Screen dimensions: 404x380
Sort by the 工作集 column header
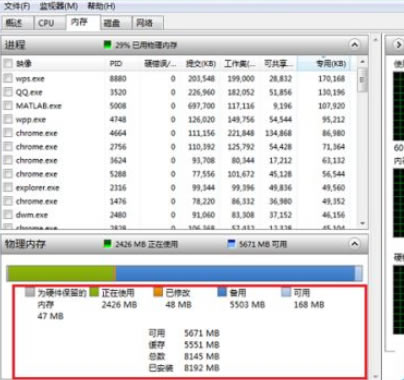tap(240, 63)
